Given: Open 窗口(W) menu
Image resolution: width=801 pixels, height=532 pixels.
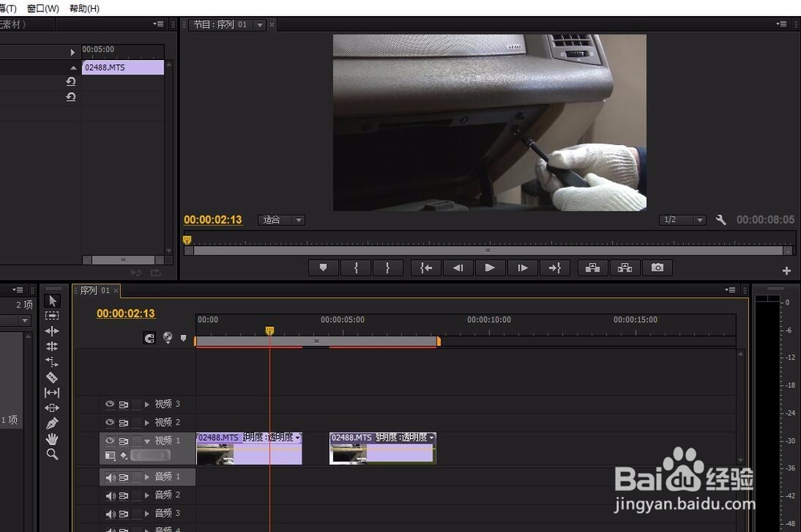Looking at the screenshot, I should 43,9.
